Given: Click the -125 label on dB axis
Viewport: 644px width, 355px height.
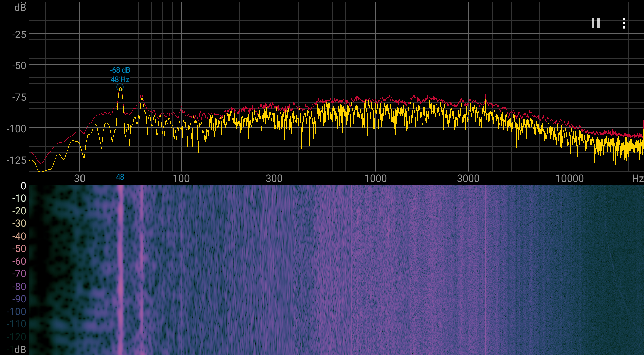Looking at the screenshot, I should point(16,160).
